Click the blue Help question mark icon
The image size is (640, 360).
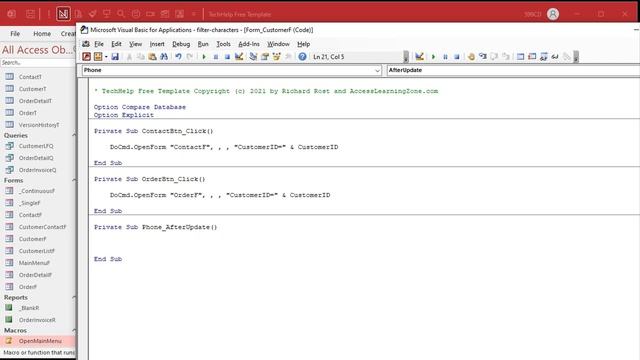(302, 57)
